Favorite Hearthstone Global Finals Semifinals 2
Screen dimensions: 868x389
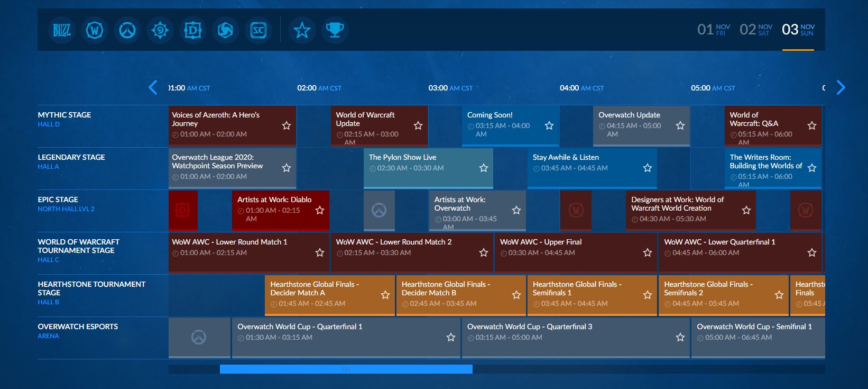[x=779, y=295]
